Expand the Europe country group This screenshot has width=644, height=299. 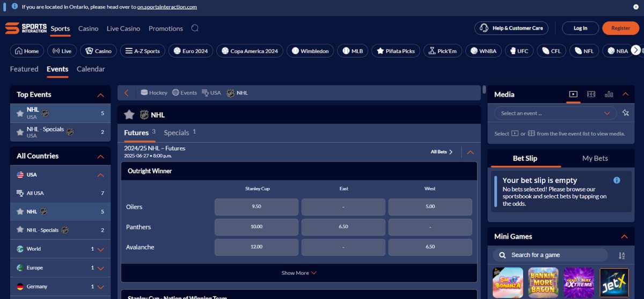click(x=100, y=268)
